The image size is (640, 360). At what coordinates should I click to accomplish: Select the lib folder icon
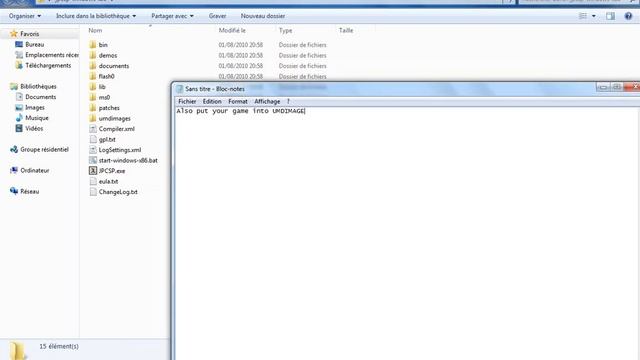[x=93, y=87]
